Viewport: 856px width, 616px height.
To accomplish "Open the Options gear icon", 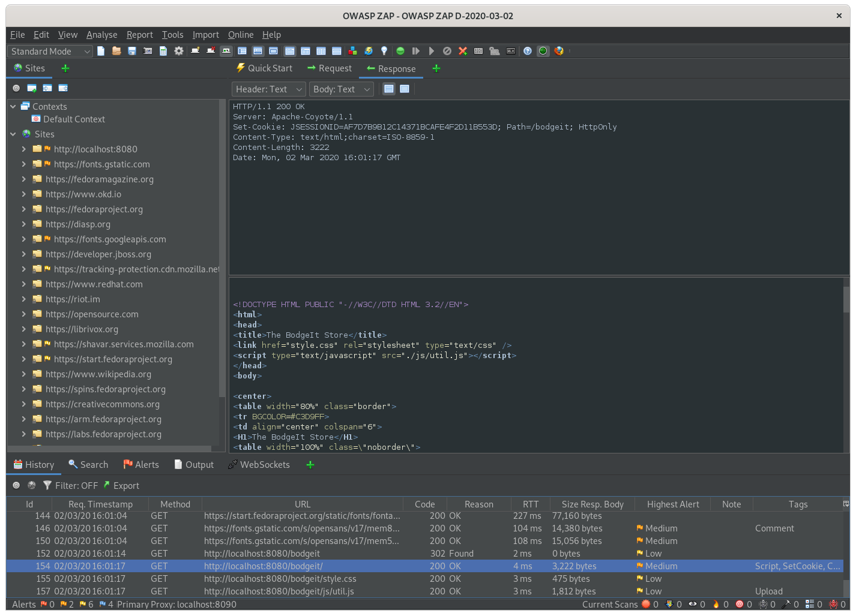I will (179, 51).
